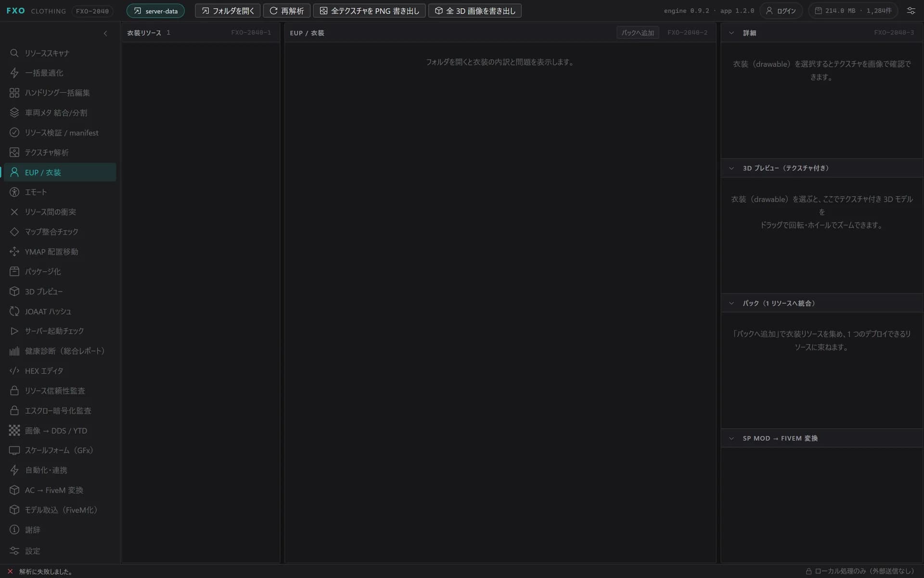Click the スケールフォーム (GFx) monitor icon
Image resolution: width=924 pixels, height=578 pixels.
tap(14, 450)
